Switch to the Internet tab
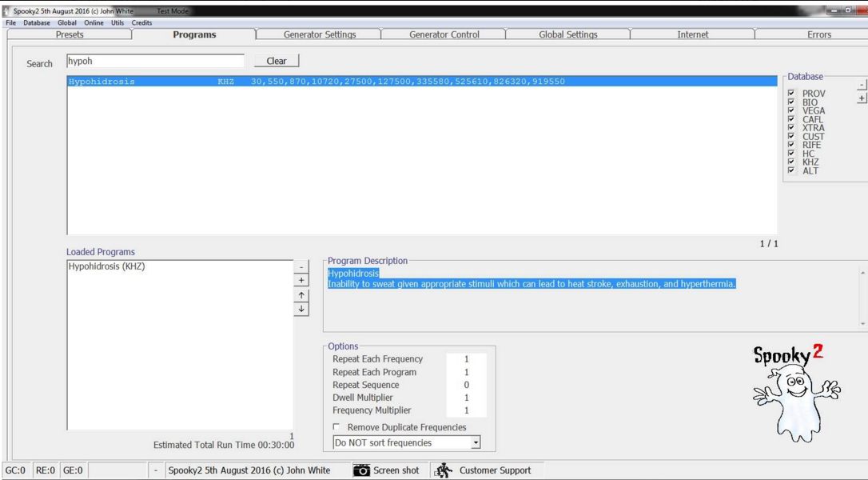The width and height of the screenshot is (868, 480). pos(692,34)
